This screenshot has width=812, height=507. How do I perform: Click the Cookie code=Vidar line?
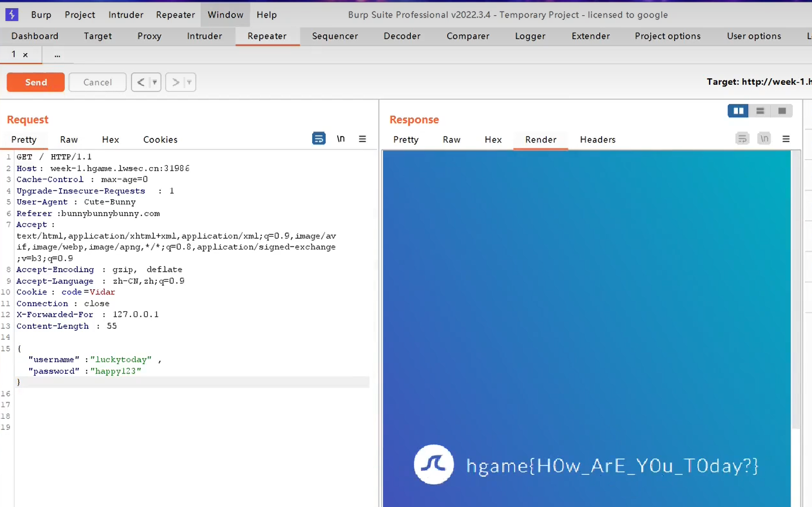tap(66, 292)
